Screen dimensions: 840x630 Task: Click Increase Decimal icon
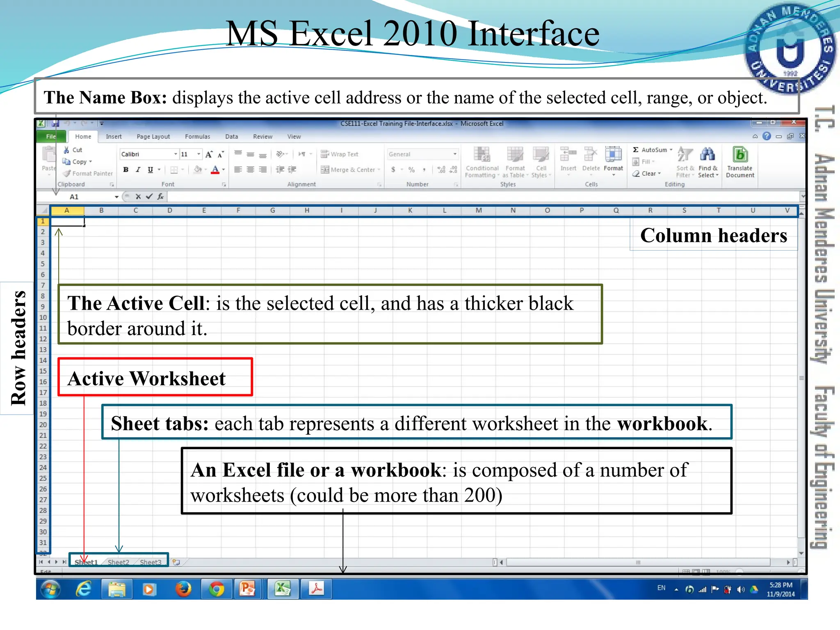coord(441,170)
